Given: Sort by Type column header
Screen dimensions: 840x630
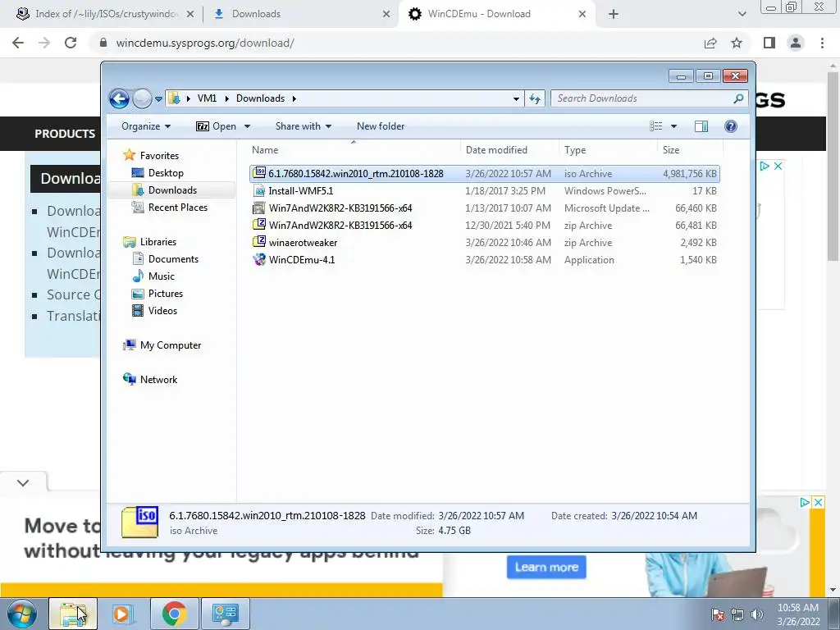Looking at the screenshot, I should 608,150.
